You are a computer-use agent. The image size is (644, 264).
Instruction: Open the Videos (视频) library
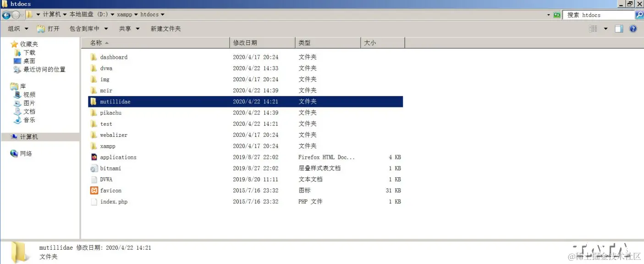click(x=29, y=95)
